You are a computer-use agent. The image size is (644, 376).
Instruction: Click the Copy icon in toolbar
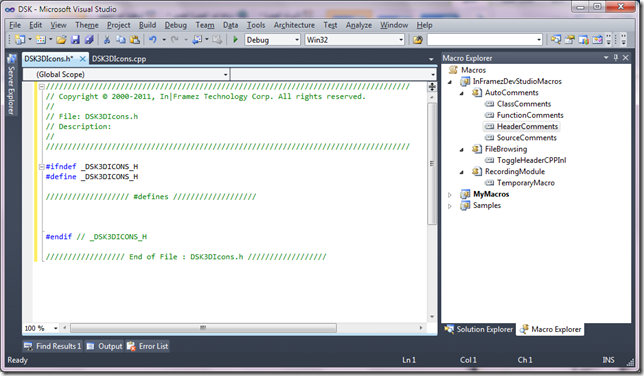tap(121, 40)
